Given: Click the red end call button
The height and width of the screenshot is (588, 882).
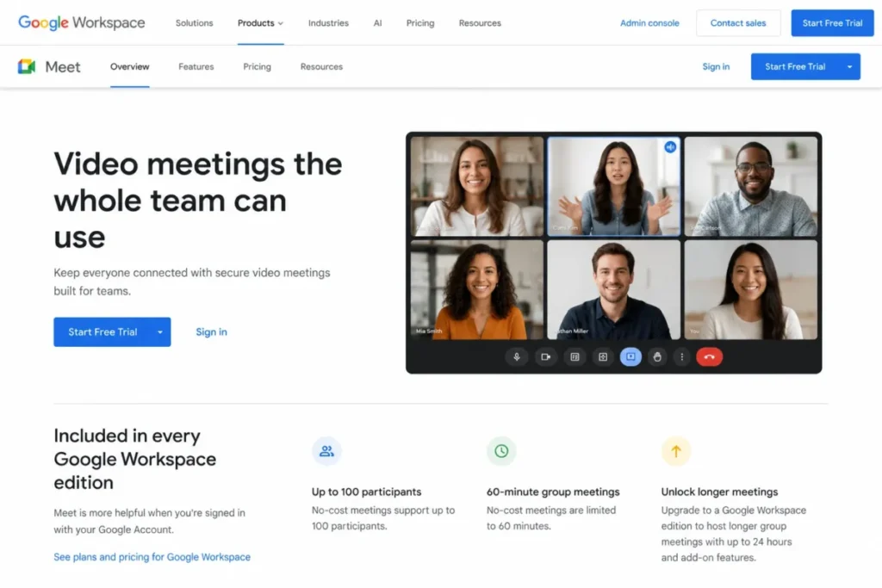Looking at the screenshot, I should point(710,357).
